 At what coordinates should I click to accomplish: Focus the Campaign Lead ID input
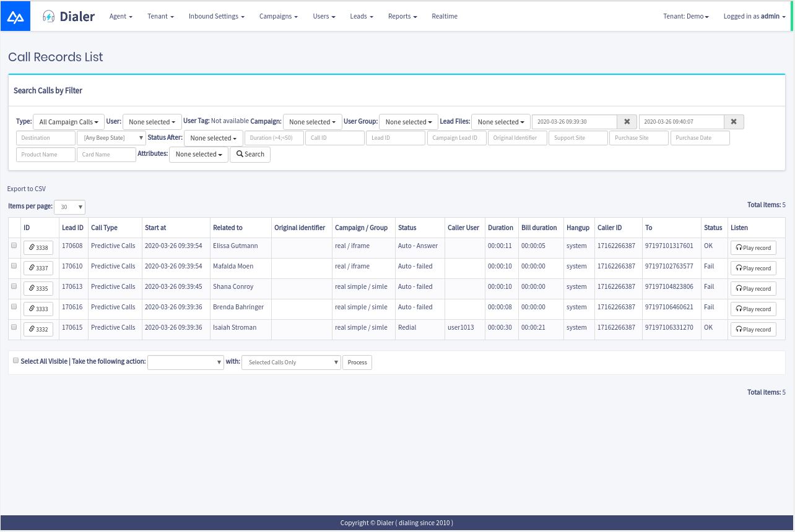tap(457, 138)
